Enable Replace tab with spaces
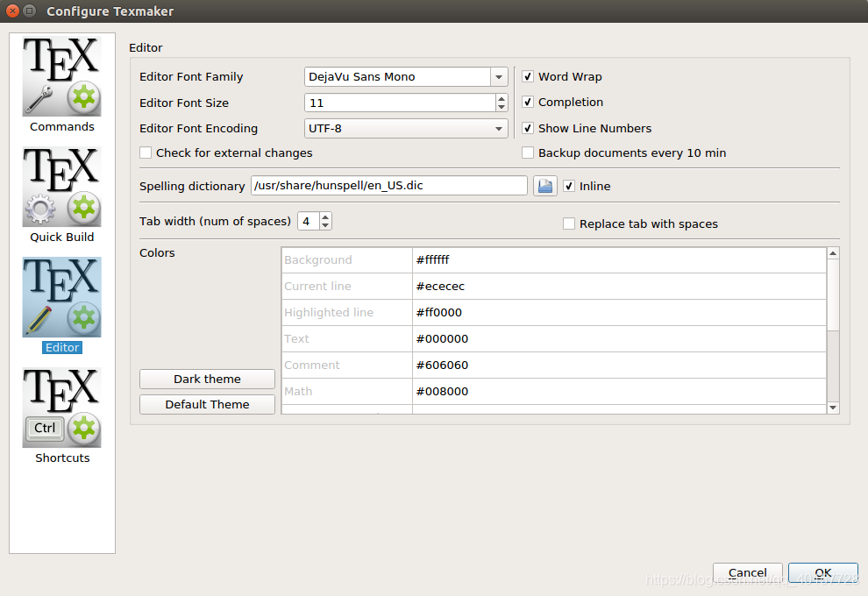Screen dimensions: 868x596 click(x=568, y=223)
